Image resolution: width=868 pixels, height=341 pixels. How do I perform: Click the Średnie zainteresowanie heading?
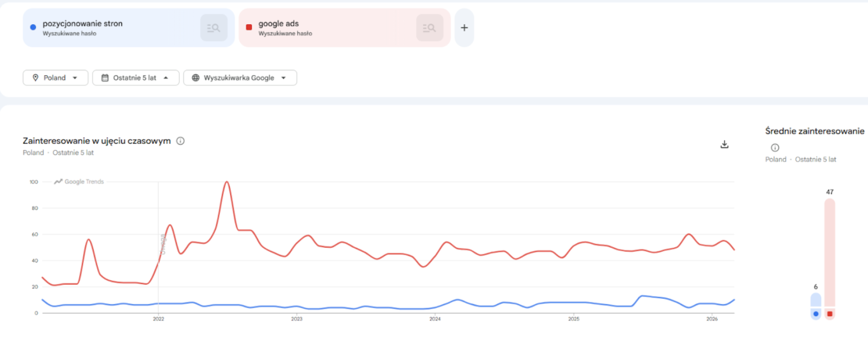pos(814,131)
